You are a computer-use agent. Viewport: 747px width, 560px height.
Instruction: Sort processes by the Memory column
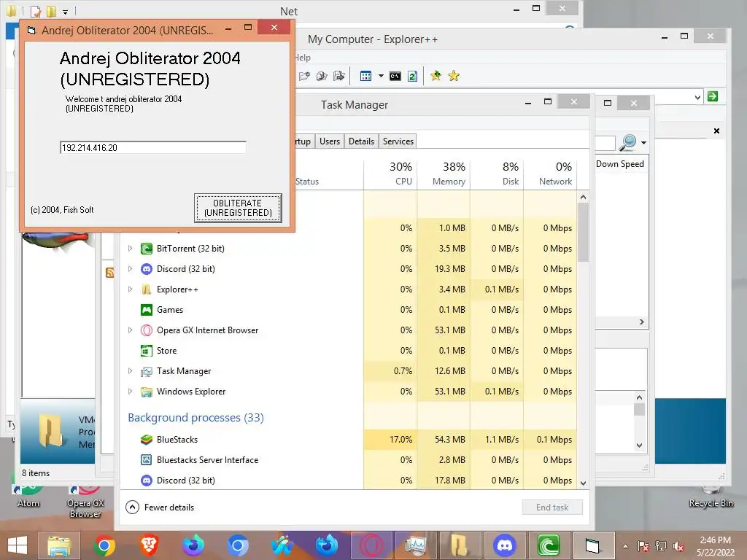coord(444,174)
